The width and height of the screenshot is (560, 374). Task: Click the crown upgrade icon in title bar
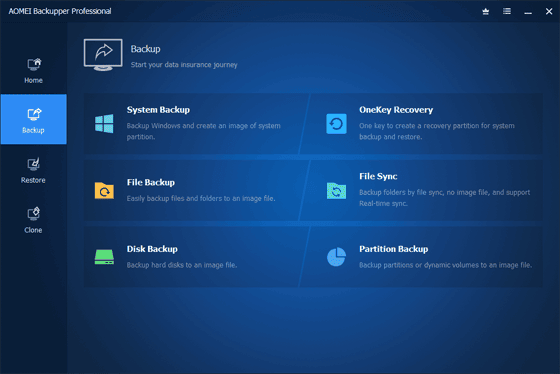coord(485,12)
